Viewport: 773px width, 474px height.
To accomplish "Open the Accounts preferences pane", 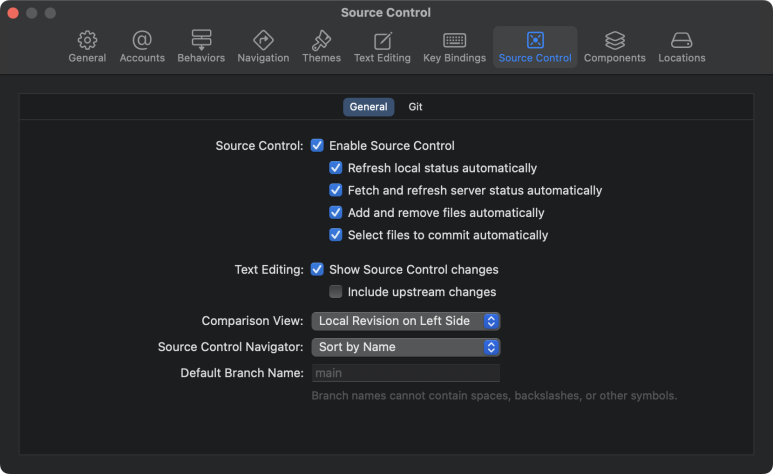I will point(142,47).
